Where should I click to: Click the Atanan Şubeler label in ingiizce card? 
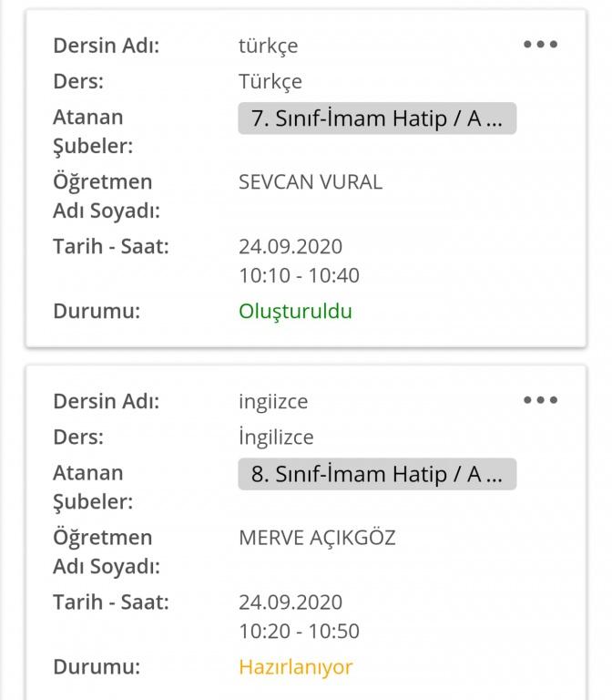[x=93, y=487]
